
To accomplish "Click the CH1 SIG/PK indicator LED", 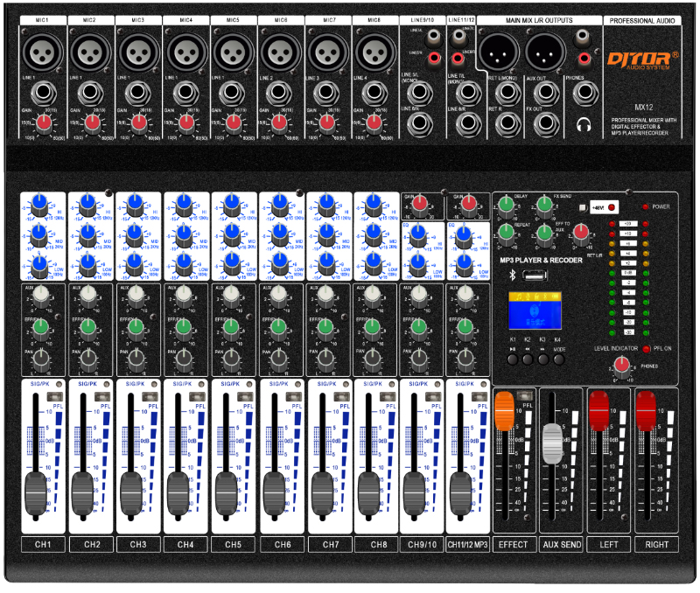I will coord(58,384).
